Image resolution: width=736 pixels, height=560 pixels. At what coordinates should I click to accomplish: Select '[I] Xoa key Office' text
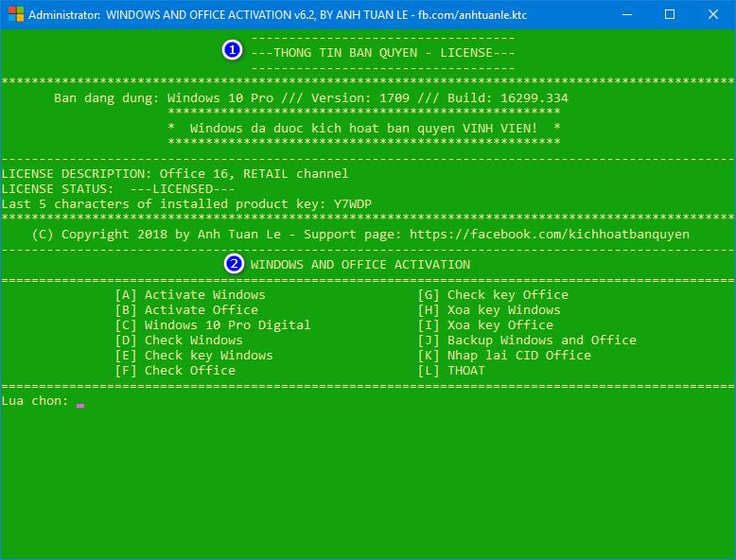pos(485,324)
